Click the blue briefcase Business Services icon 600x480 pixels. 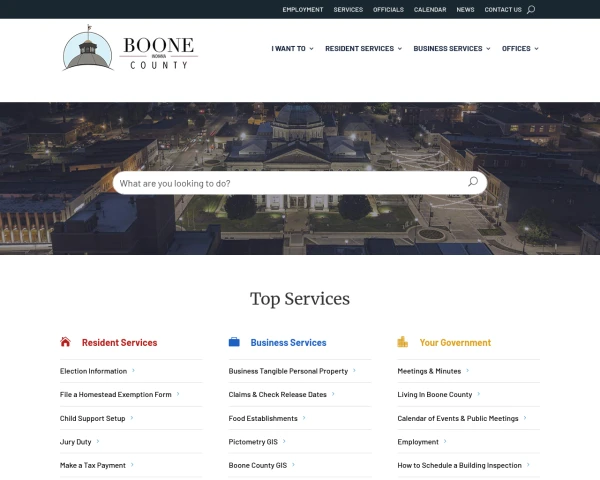click(x=234, y=342)
